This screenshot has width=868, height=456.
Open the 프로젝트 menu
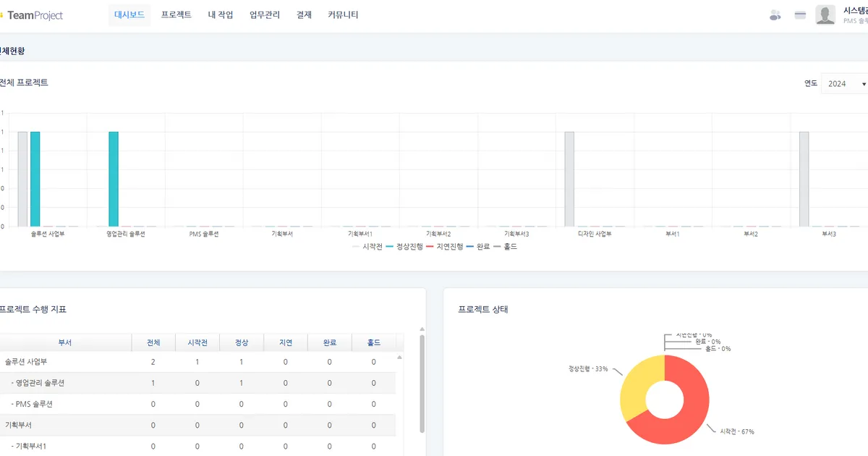pos(176,15)
